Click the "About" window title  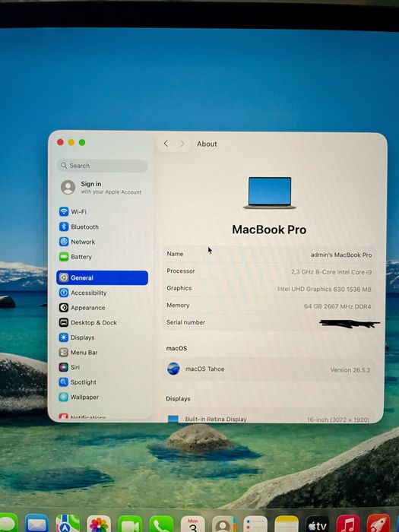(x=207, y=144)
